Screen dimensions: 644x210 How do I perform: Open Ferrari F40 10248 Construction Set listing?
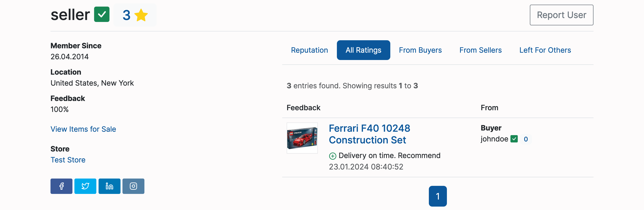[x=369, y=134]
